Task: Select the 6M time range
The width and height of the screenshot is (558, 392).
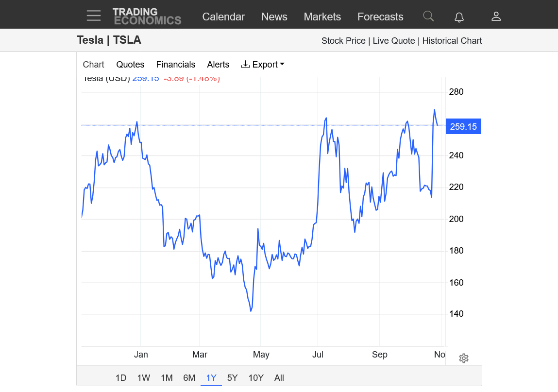Action: point(189,378)
